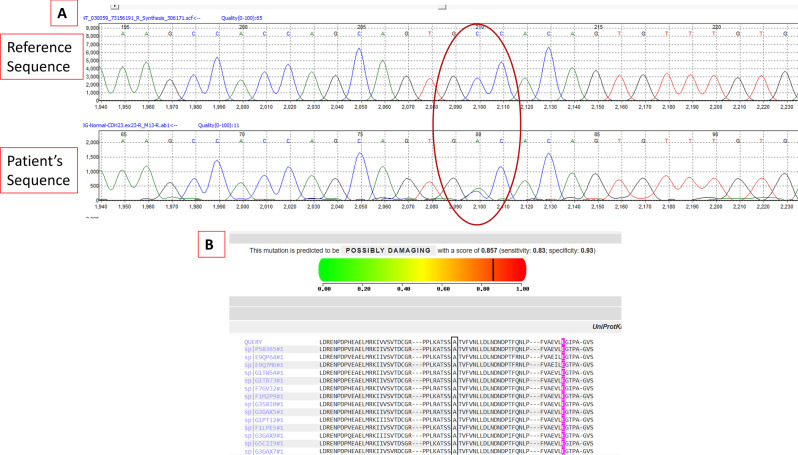Click the score value 0.857

489,250
